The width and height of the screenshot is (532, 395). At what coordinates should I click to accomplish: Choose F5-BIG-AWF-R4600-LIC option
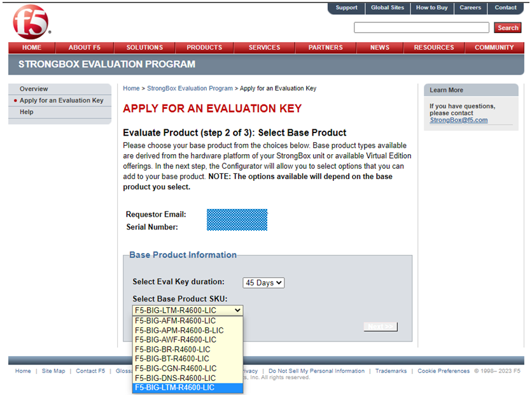coord(188,340)
